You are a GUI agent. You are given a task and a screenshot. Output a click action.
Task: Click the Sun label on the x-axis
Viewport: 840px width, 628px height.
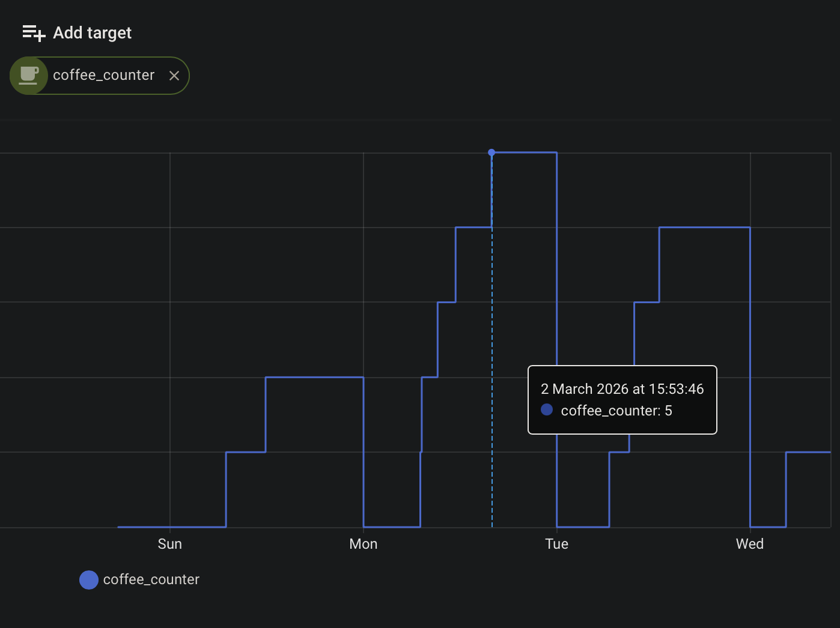169,544
